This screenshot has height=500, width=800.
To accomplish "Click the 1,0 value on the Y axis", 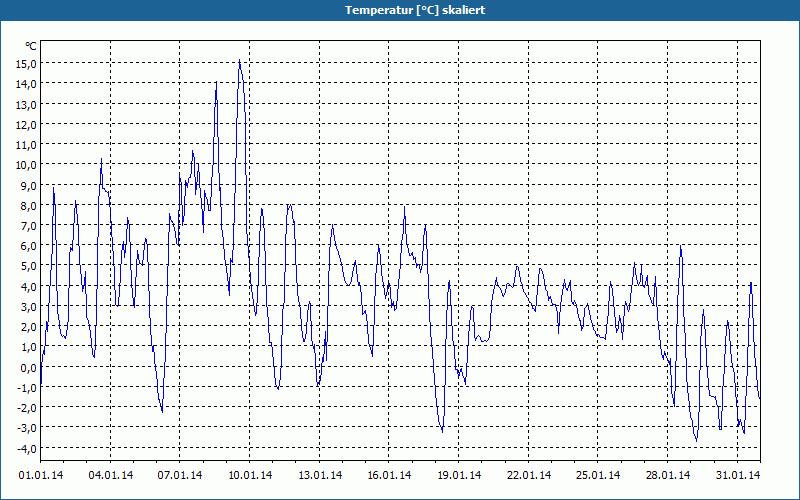I will (29, 347).
